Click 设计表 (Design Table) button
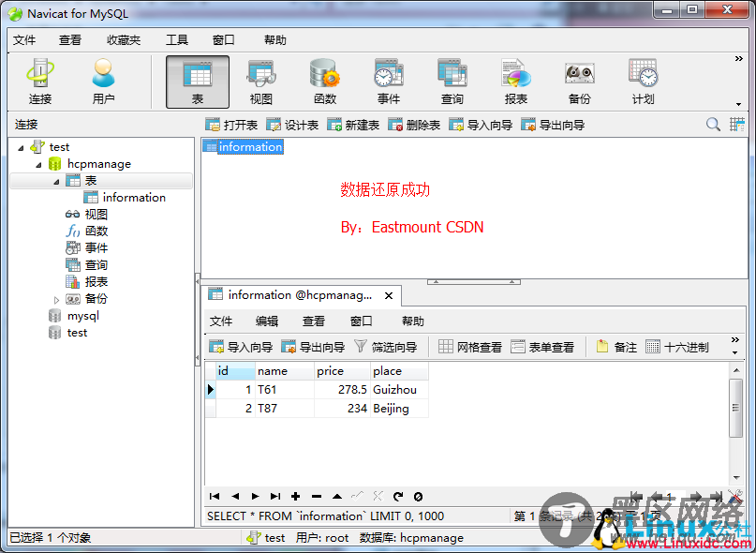The image size is (756, 553). pyautogui.click(x=292, y=125)
